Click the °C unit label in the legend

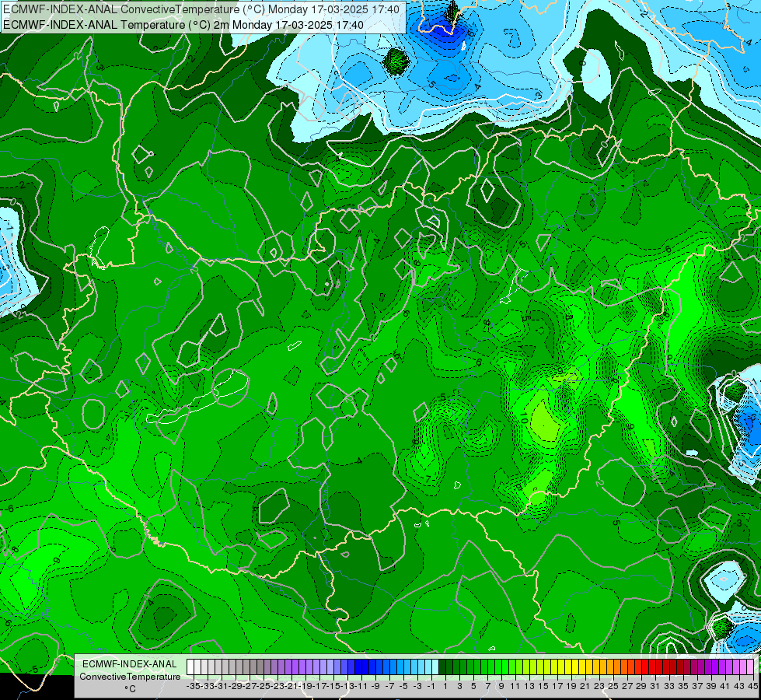(130, 689)
